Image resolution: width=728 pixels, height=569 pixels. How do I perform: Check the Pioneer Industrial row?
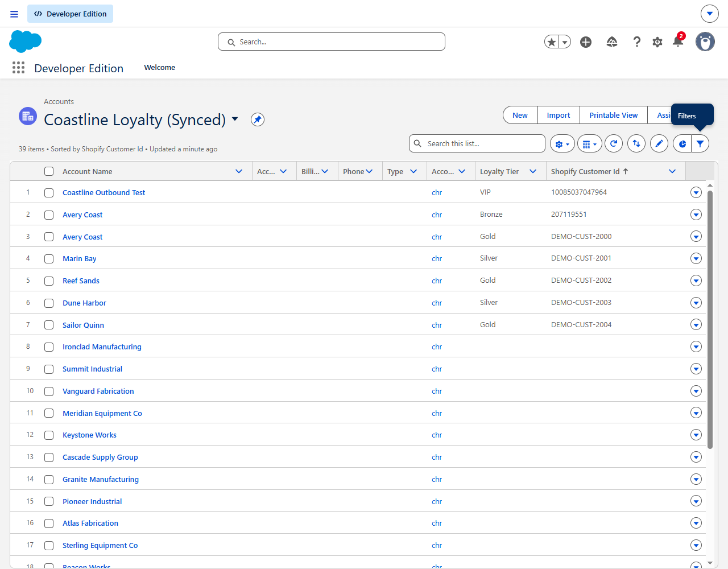pyautogui.click(x=49, y=501)
